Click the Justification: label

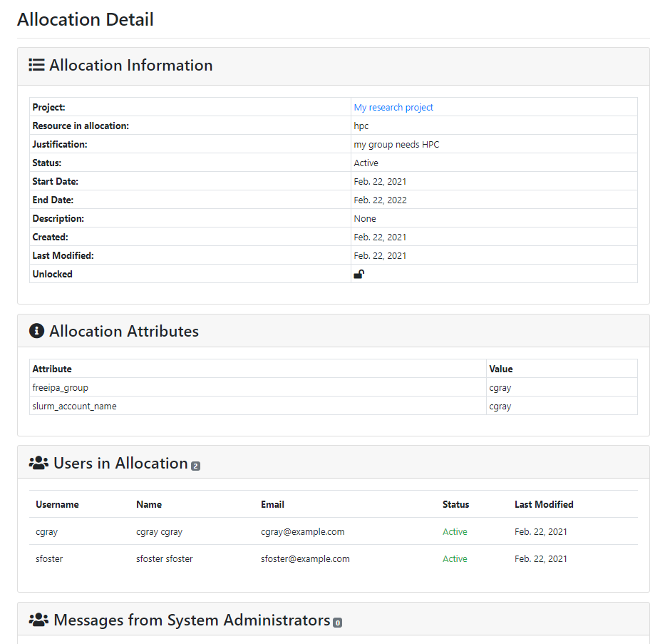[60, 145]
